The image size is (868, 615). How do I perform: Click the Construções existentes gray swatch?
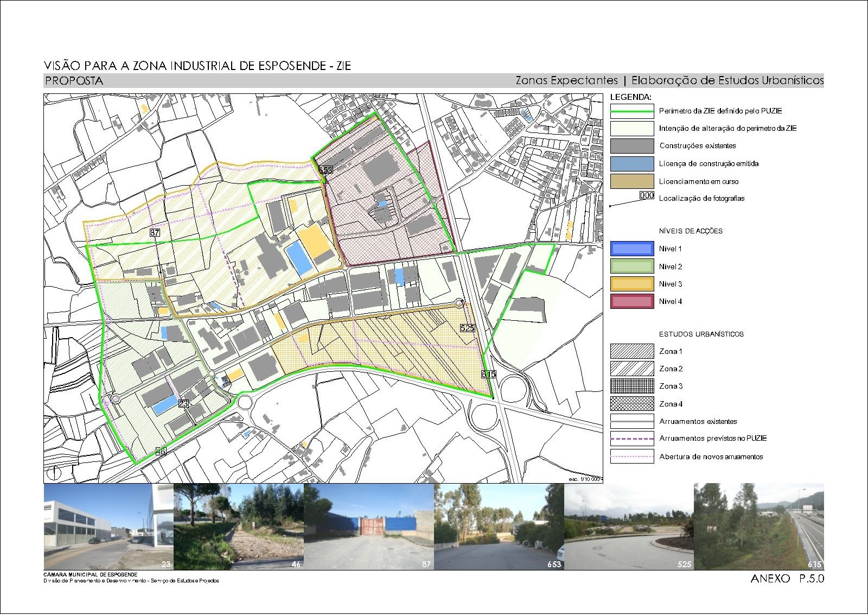point(632,145)
